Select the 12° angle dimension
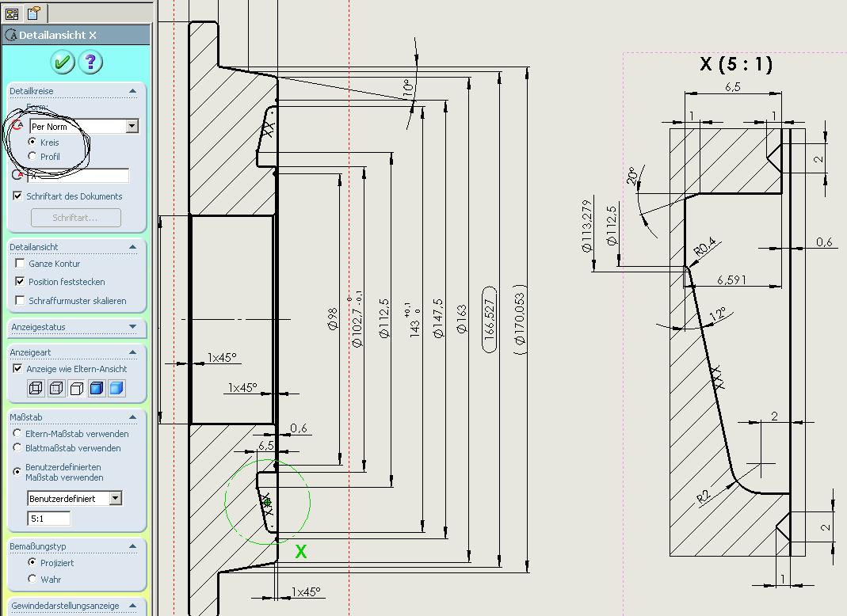 tap(718, 315)
